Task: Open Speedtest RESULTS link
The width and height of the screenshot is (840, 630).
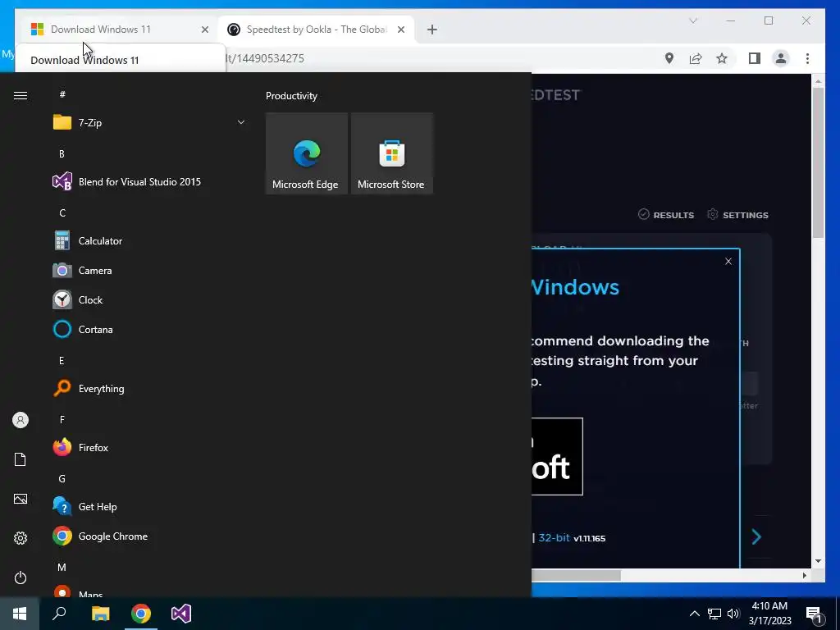Action: 666,215
